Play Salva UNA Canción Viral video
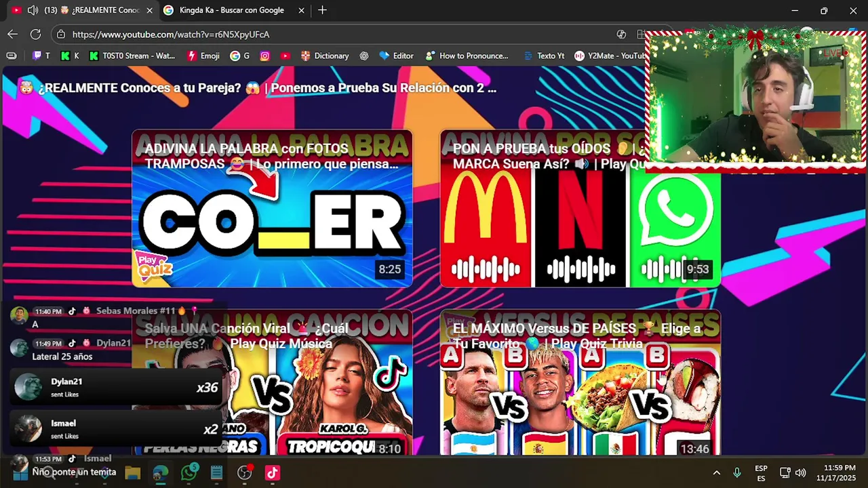 tap(272, 382)
